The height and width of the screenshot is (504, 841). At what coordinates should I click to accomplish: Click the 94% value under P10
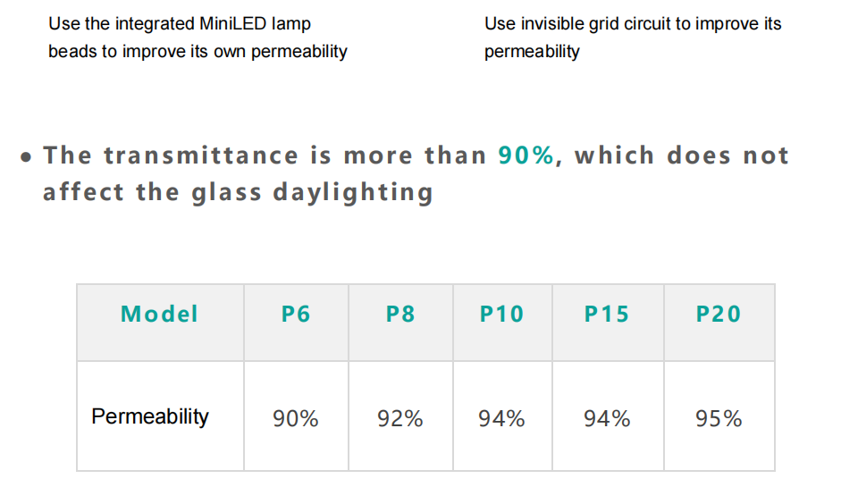click(502, 418)
